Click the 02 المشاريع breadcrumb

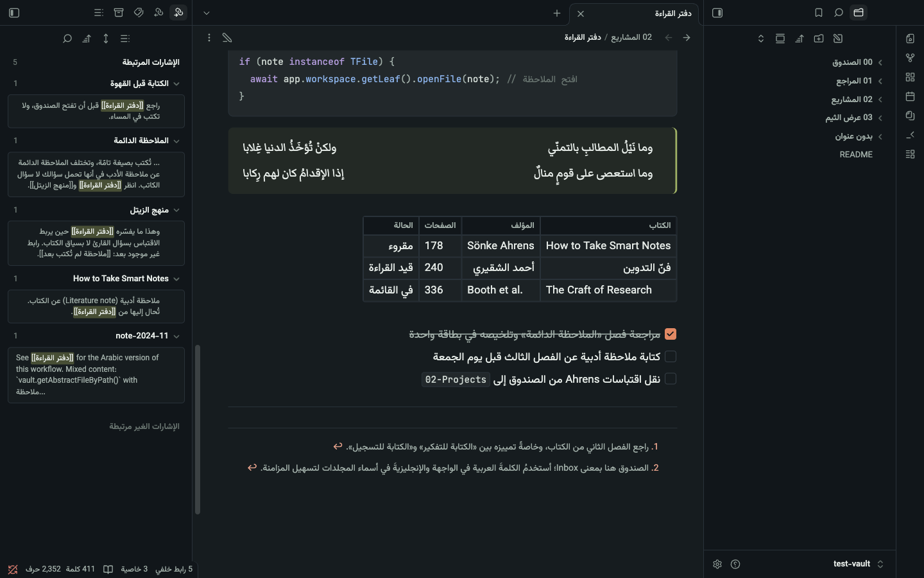(631, 37)
